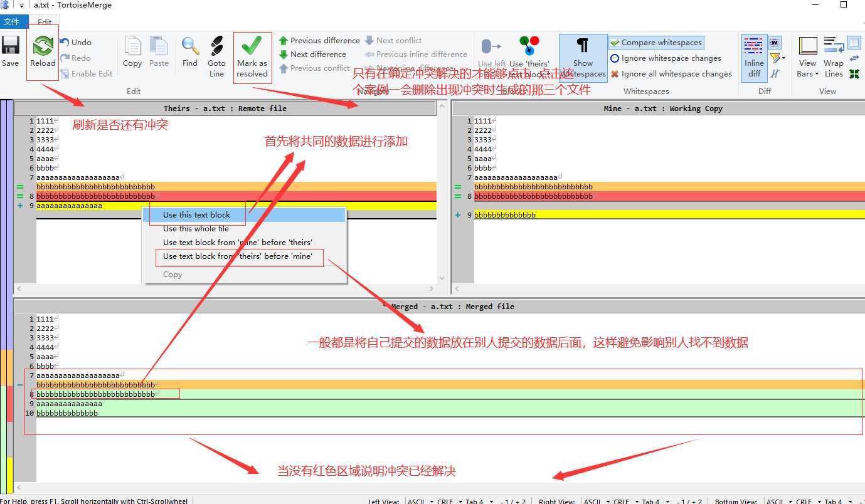Open the quick access toolbar dropdown arrow

(21, 5)
